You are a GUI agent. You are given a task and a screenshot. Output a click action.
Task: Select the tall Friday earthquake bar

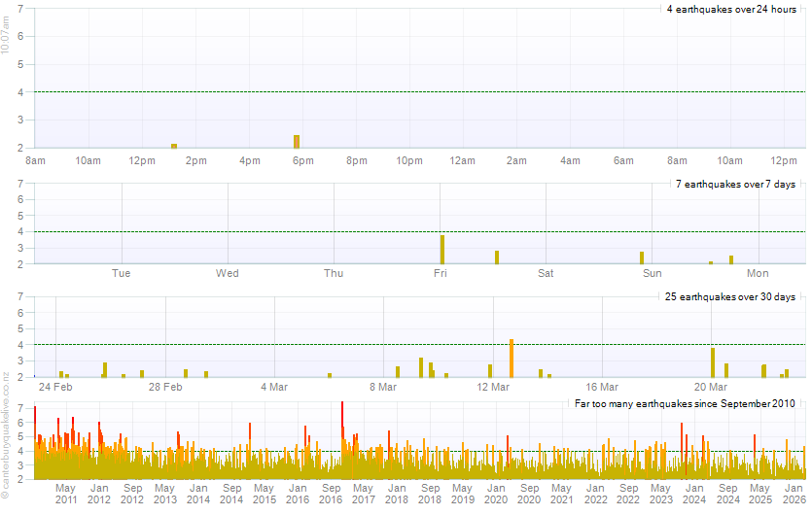[x=441, y=249]
